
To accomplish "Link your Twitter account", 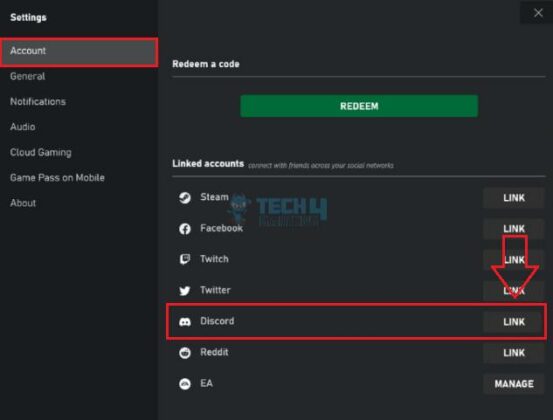I will click(x=514, y=291).
